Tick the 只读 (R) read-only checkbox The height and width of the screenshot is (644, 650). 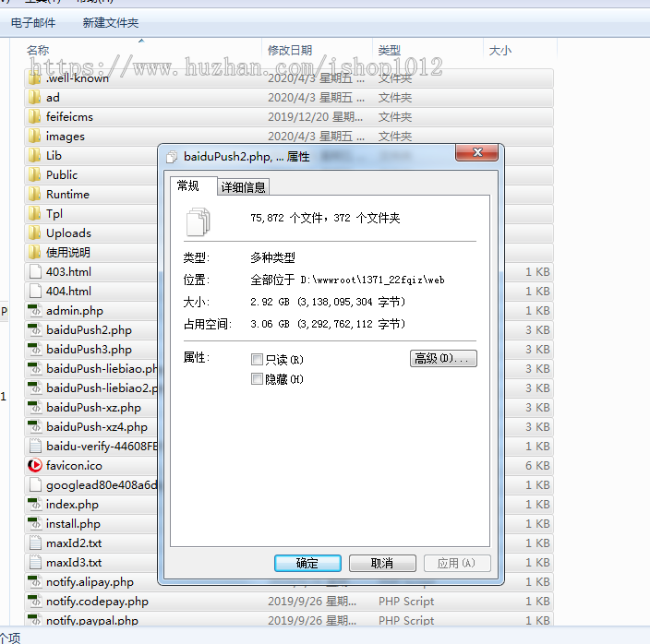pos(257,359)
